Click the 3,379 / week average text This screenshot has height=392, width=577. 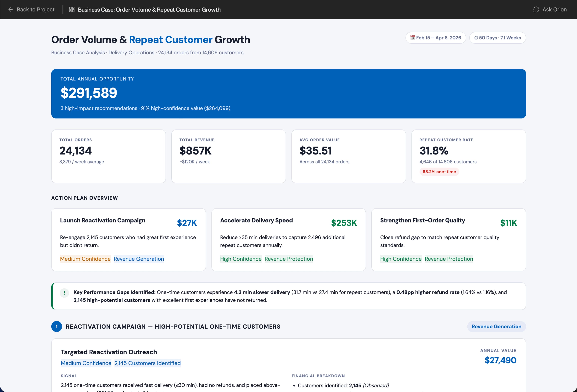click(81, 162)
